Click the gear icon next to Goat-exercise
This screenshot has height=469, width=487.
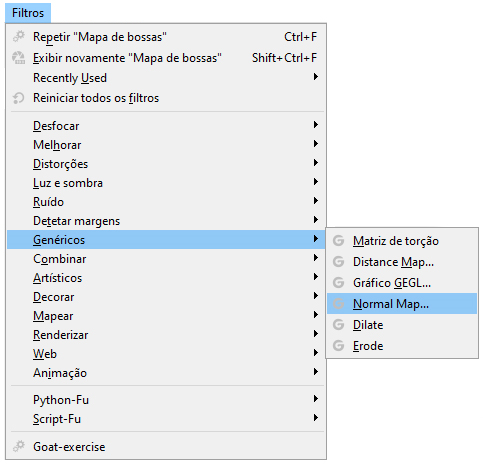(19, 446)
